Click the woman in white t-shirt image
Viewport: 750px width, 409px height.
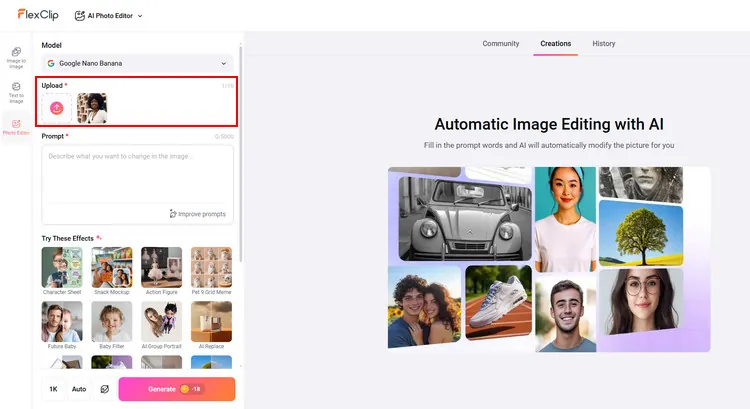(x=565, y=219)
